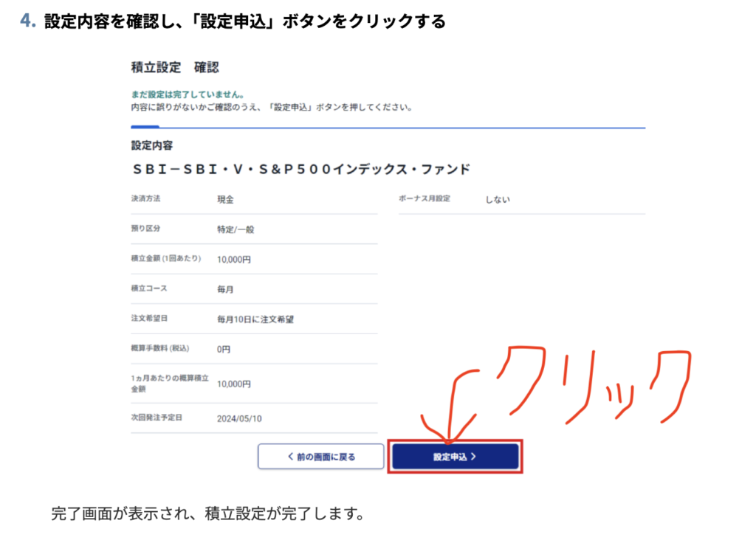Click the ボーナス月設定 value しない
Image resolution: width=756 pixels, height=540 pixels.
[498, 199]
